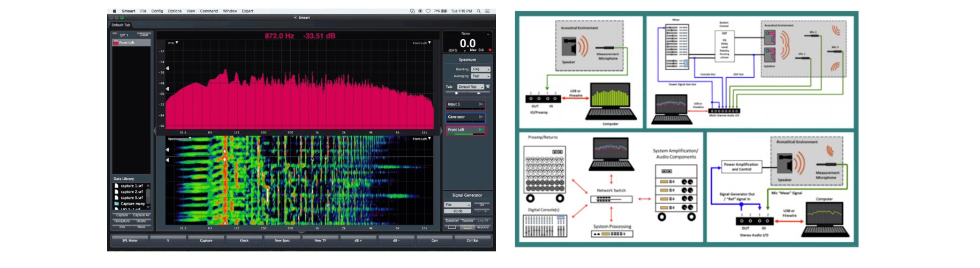The width and height of the screenshot is (980, 268).
Task: Open the Options menu
Action: 175,11
